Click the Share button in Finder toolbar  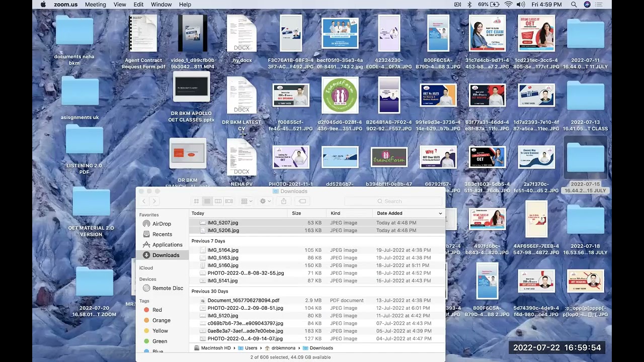click(284, 201)
